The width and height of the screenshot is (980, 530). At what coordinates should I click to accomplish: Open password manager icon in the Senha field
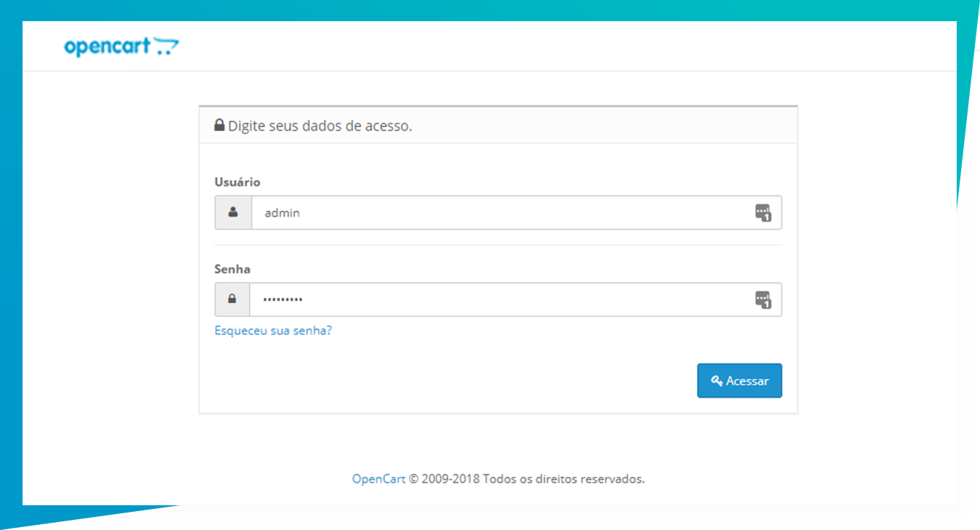pyautogui.click(x=762, y=300)
